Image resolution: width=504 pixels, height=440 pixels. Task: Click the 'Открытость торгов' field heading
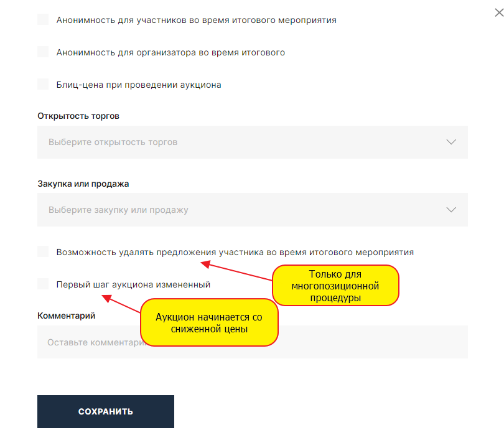(x=78, y=116)
